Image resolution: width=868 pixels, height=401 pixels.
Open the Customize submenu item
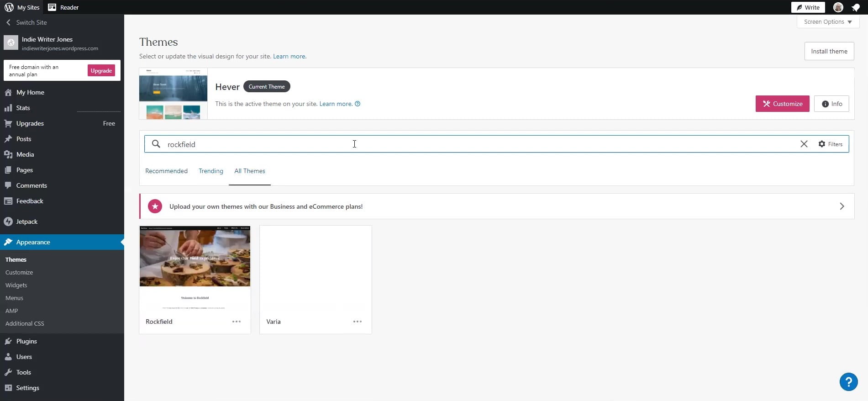click(19, 272)
